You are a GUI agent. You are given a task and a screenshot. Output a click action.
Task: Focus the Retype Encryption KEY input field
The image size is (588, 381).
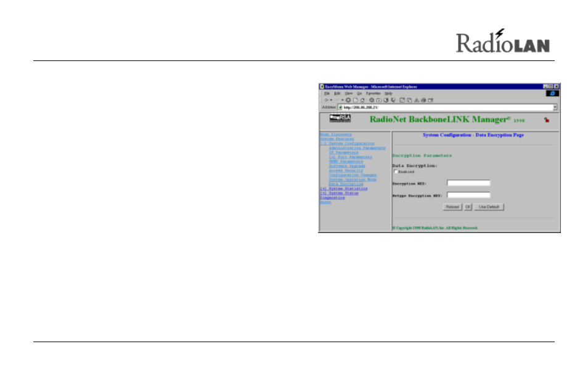click(x=469, y=195)
